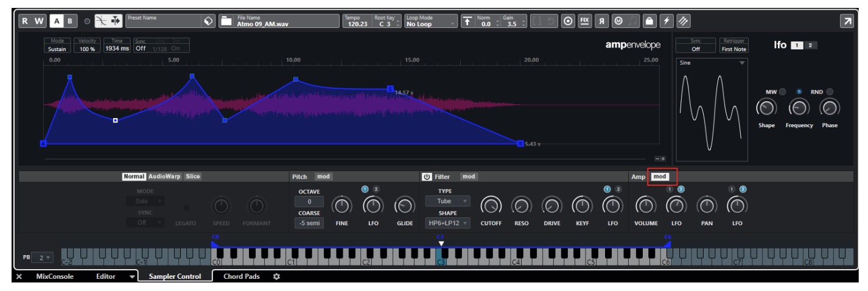Viewport: 868px width, 291px height.
Task: Open filter TYPE Tube dropdown
Action: 447,201
